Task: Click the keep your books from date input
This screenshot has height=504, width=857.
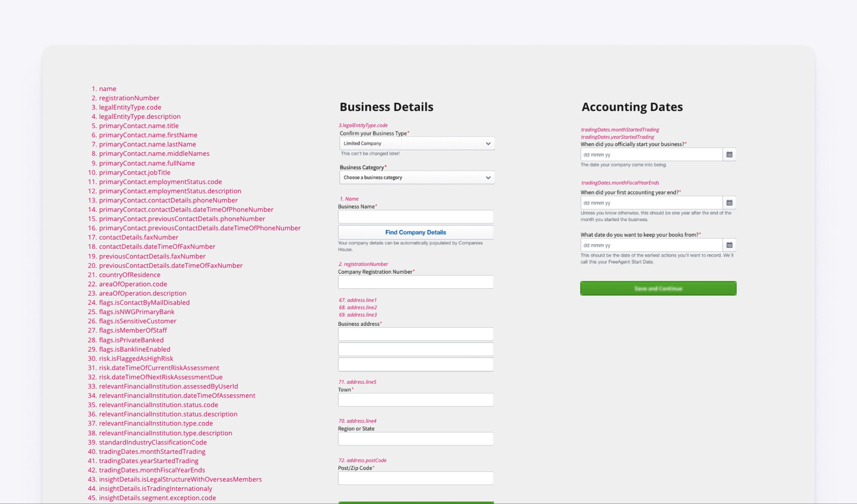Action: 651,245
